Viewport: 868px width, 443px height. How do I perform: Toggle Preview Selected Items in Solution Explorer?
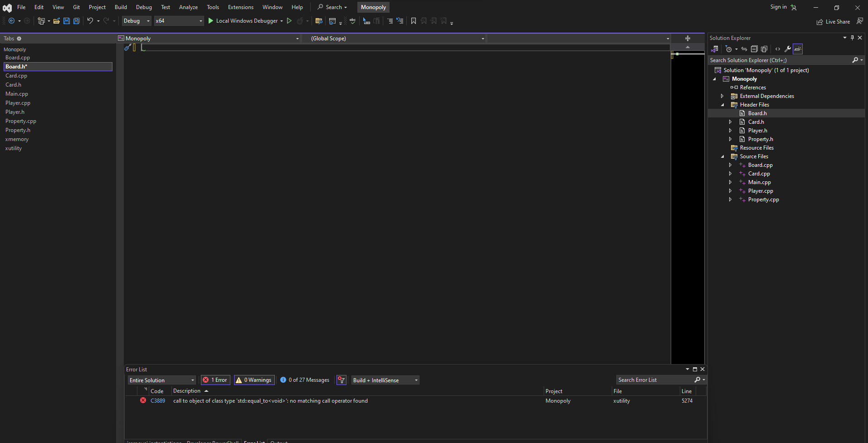(x=798, y=49)
